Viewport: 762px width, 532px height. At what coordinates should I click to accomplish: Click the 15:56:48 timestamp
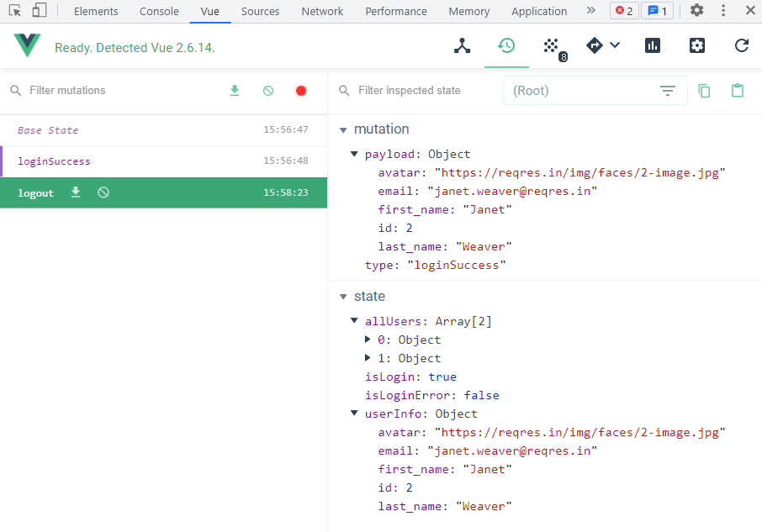coord(286,161)
